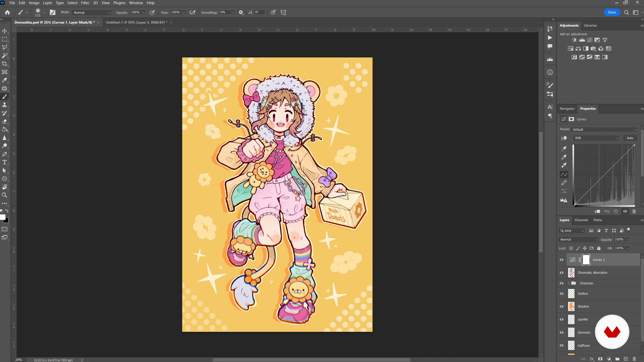Switch to the Channels tab
The width and height of the screenshot is (644, 362).
point(581,220)
